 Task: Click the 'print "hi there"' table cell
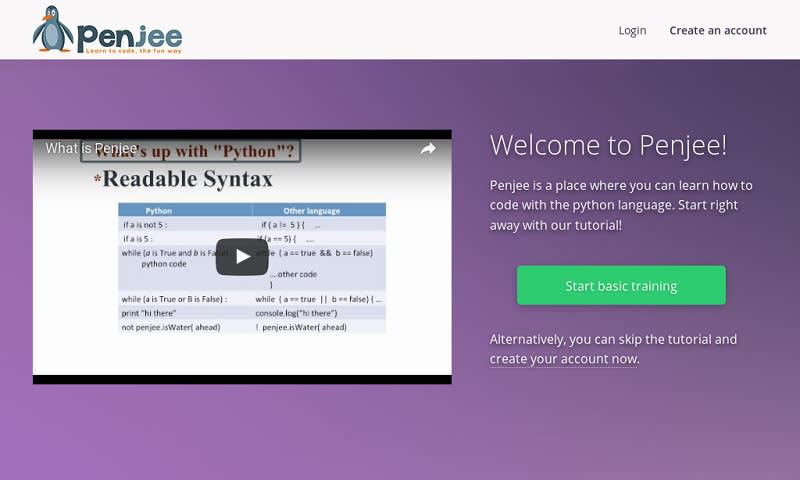coord(148,313)
